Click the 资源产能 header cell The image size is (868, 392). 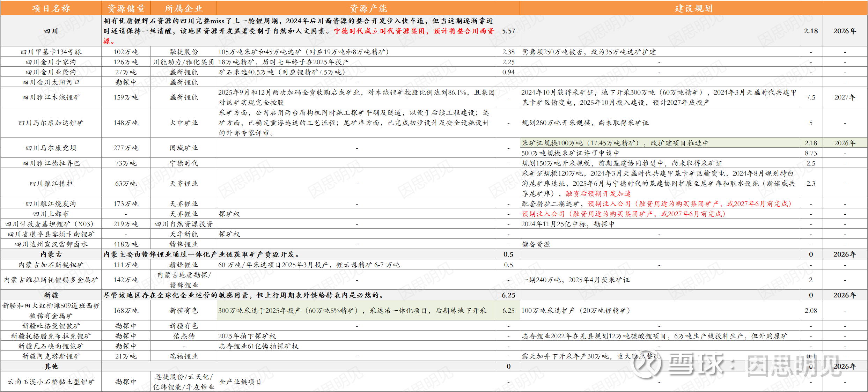(x=368, y=8)
